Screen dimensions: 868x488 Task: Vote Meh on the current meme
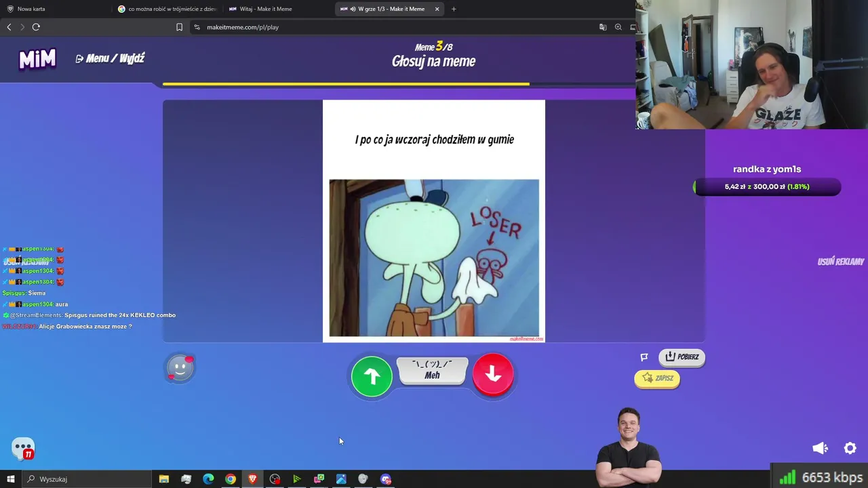432,371
